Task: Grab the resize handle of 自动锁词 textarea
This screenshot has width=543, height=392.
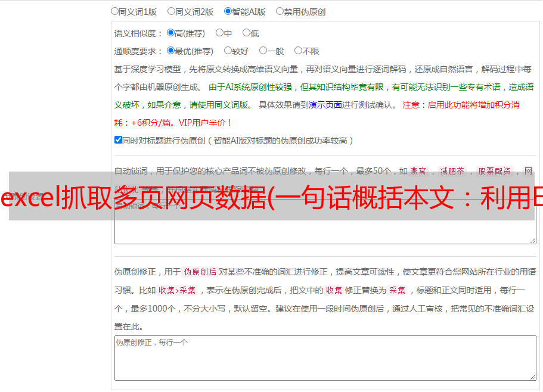Action: pos(533,241)
